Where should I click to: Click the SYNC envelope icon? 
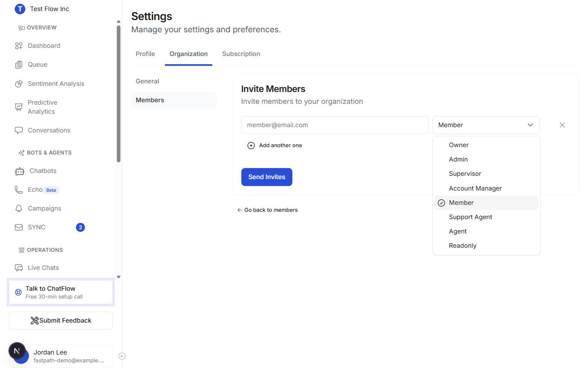click(19, 227)
